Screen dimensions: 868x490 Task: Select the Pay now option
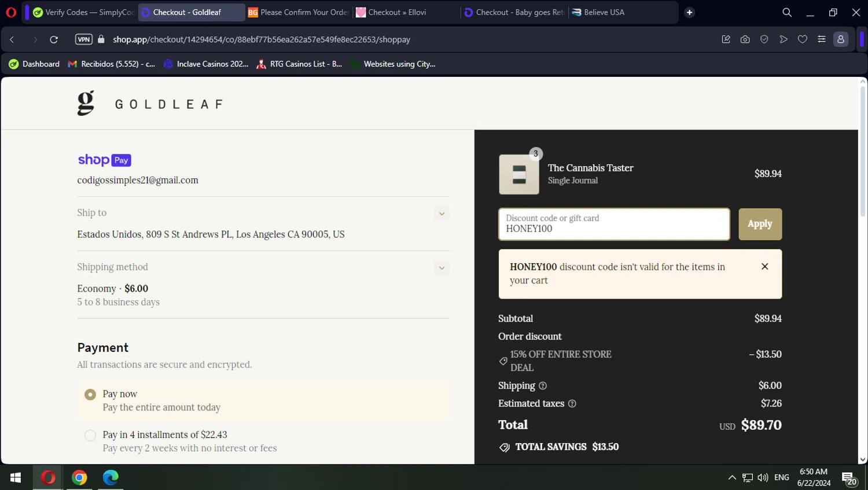click(x=90, y=395)
